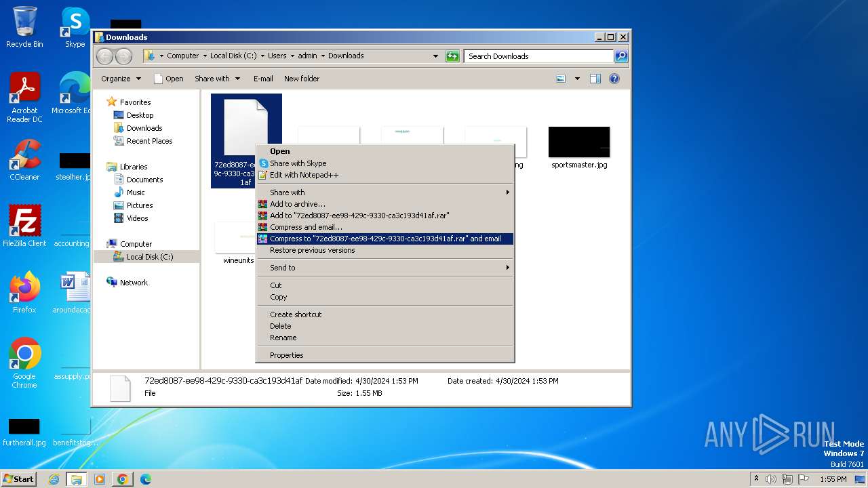Screen dimensions: 868x488
Task: Open Windows Media Player taskbar icon
Action: pos(100,479)
